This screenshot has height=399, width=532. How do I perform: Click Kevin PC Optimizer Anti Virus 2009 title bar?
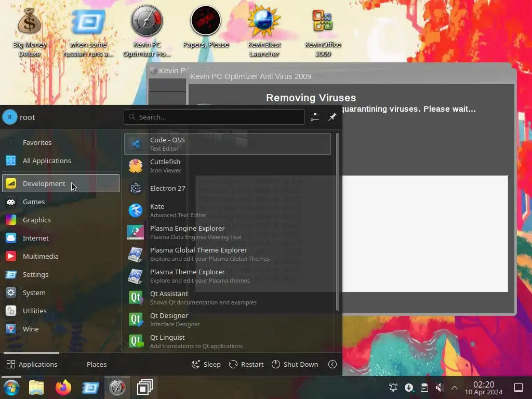point(351,76)
